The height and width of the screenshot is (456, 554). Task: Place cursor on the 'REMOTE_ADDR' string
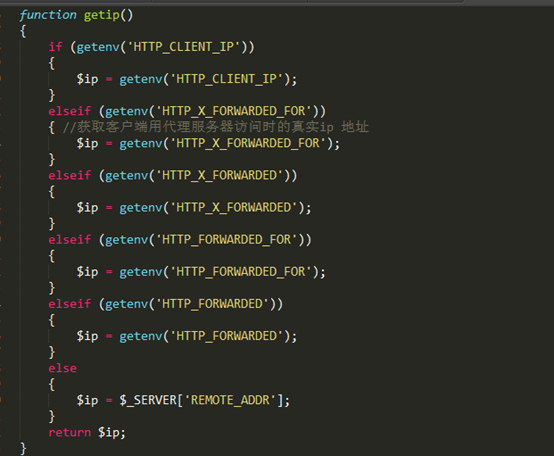pos(230,400)
